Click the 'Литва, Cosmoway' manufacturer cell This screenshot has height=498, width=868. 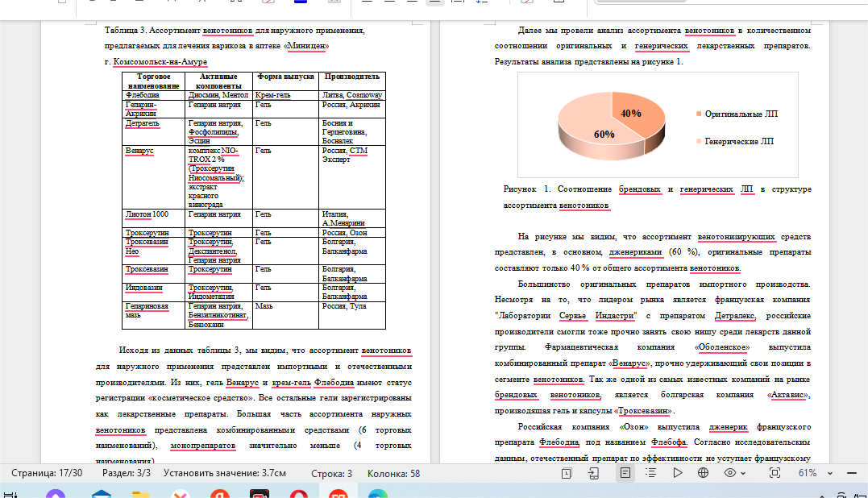click(x=352, y=95)
